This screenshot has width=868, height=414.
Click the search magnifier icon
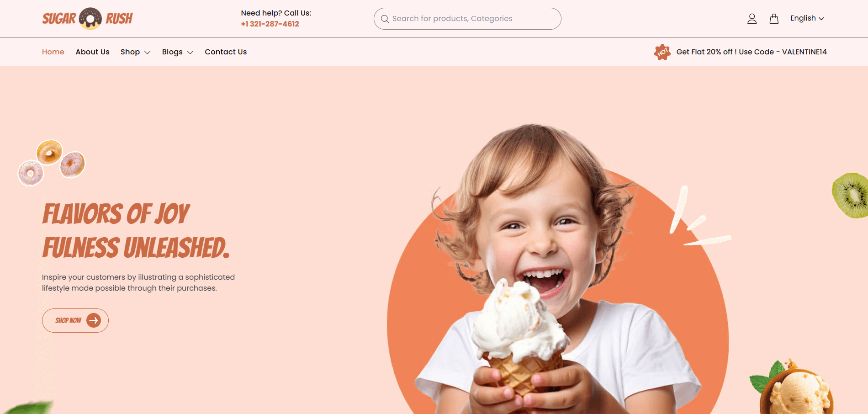click(385, 19)
